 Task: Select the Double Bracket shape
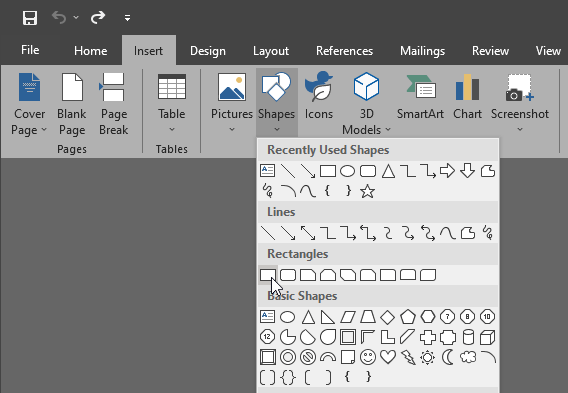[268, 377]
